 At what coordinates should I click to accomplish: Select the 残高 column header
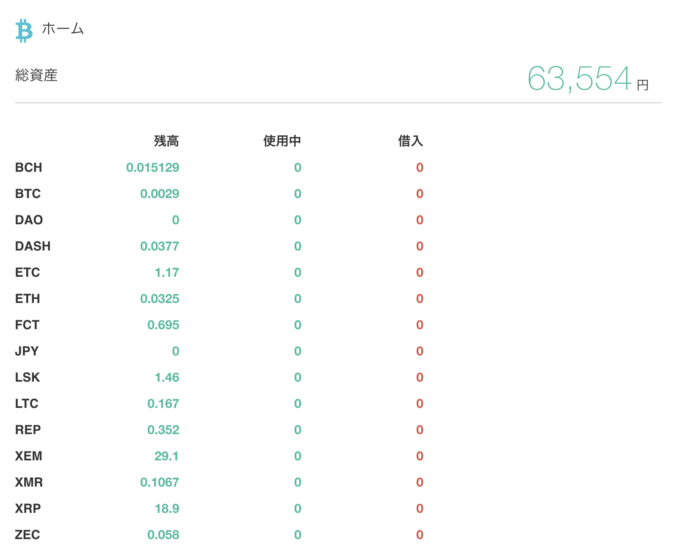pyautogui.click(x=167, y=141)
